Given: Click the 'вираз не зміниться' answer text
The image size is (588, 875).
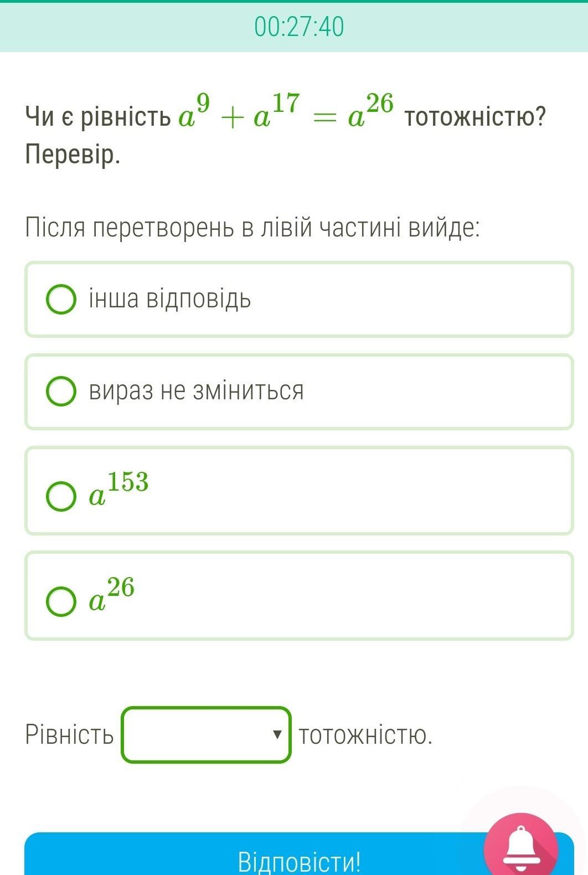Looking at the screenshot, I should pos(197,391).
